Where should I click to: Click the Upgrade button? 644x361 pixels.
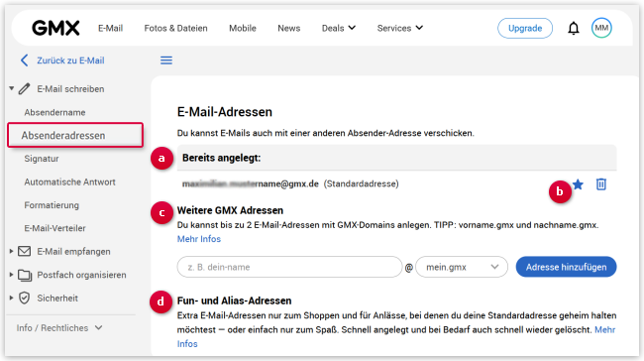pyautogui.click(x=525, y=28)
